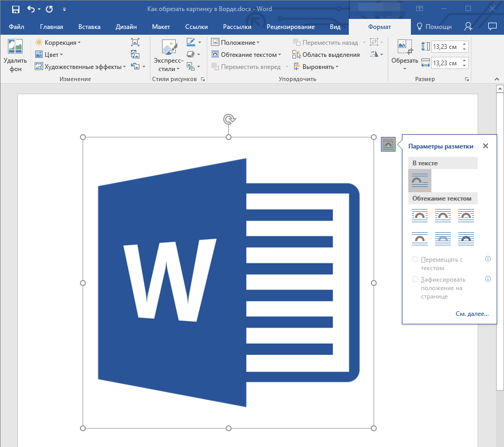Switch to the Вид tab
This screenshot has height=447, width=504.
pos(335,27)
